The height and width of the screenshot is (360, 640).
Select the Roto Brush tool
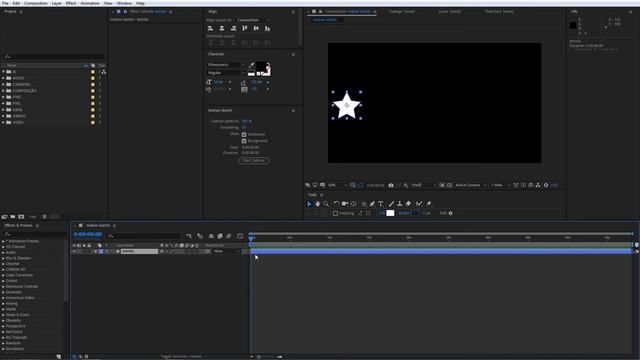419,204
